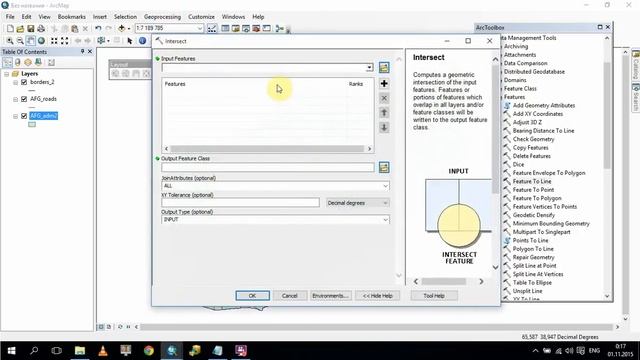Browse for Output Feature Class location
This screenshot has height=360, width=640.
pos(384,167)
